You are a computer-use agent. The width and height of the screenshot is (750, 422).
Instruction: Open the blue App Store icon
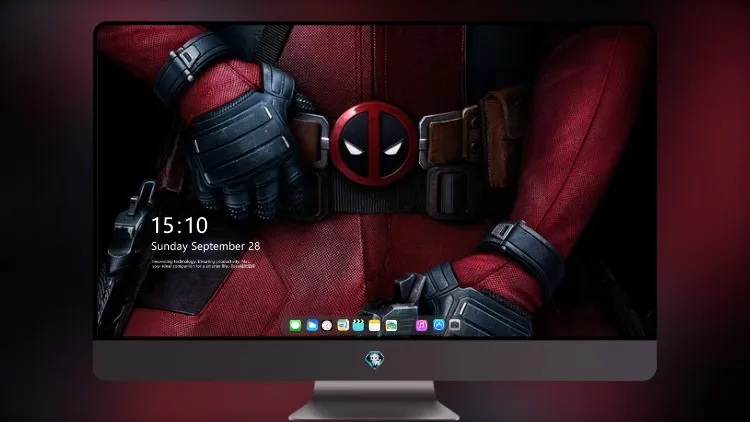click(439, 325)
